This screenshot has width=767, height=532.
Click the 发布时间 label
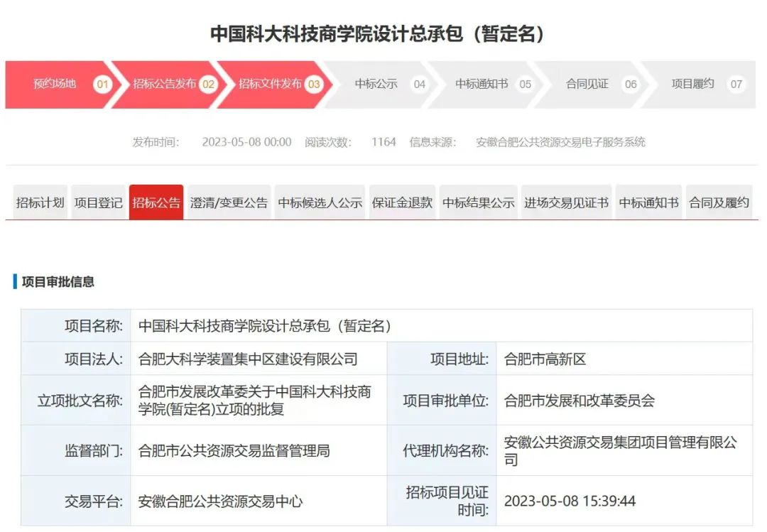click(156, 142)
